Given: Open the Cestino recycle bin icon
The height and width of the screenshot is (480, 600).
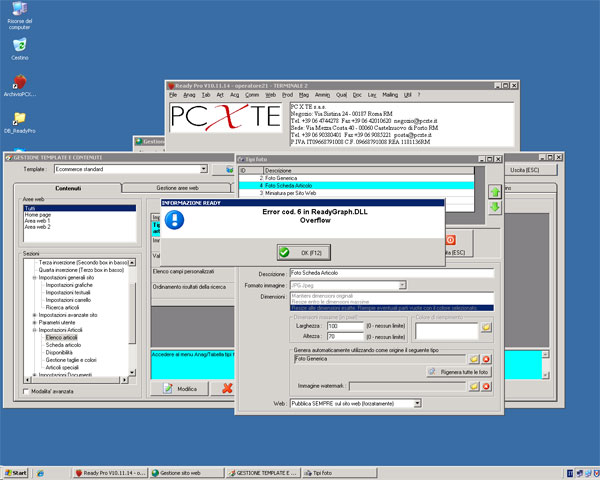Looking at the screenshot, I should 20,49.
